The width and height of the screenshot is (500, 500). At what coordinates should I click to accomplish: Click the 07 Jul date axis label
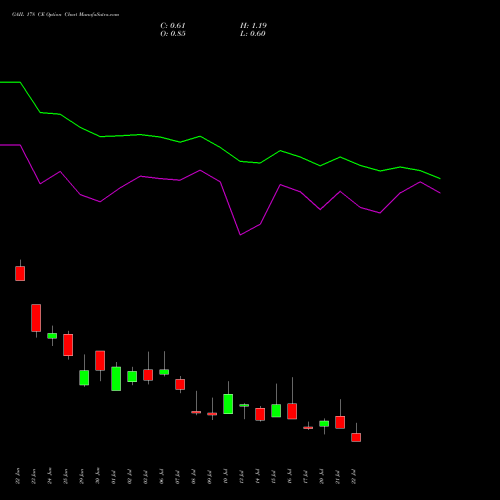(x=178, y=476)
